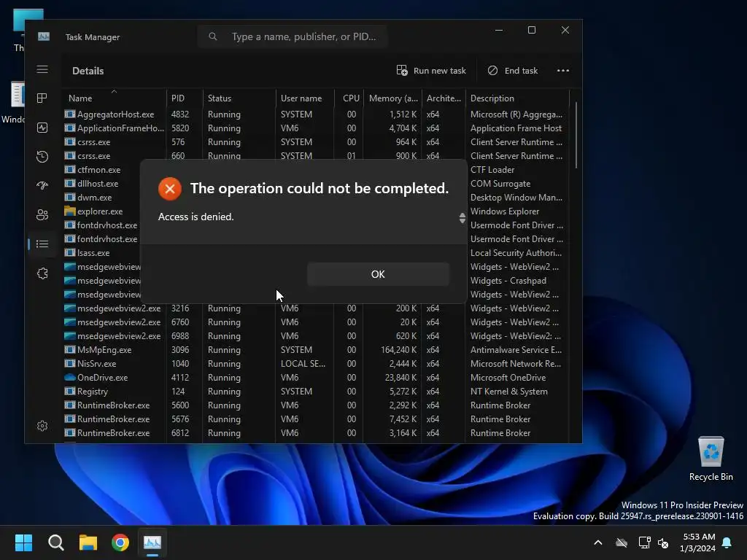747x560 pixels.
Task: Open the notifications bell icon
Action: pos(727,542)
